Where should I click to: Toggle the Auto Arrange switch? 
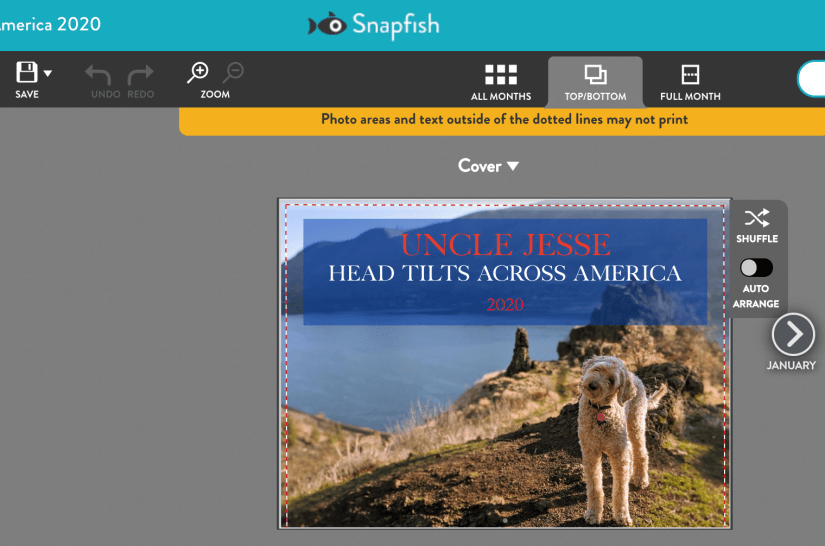756,268
